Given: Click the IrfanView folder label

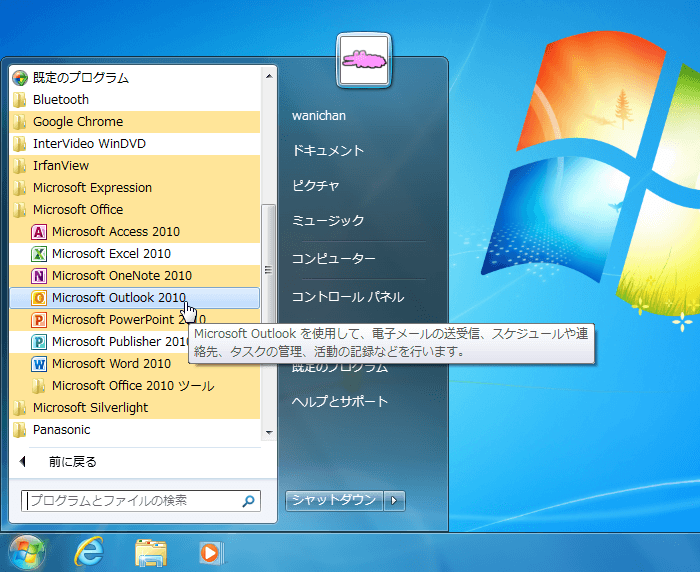Looking at the screenshot, I should 61,166.
